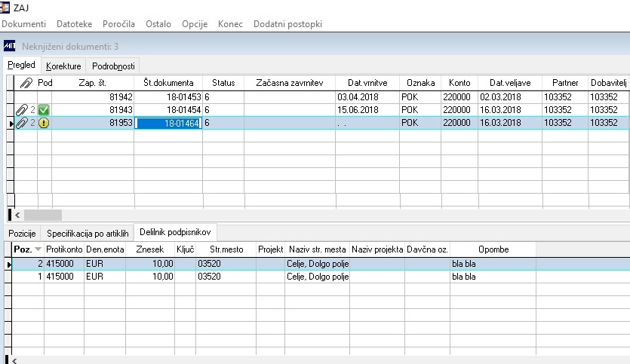The width and height of the screenshot is (630, 364).
Task: Click the Ključ column header
Action: click(x=185, y=249)
